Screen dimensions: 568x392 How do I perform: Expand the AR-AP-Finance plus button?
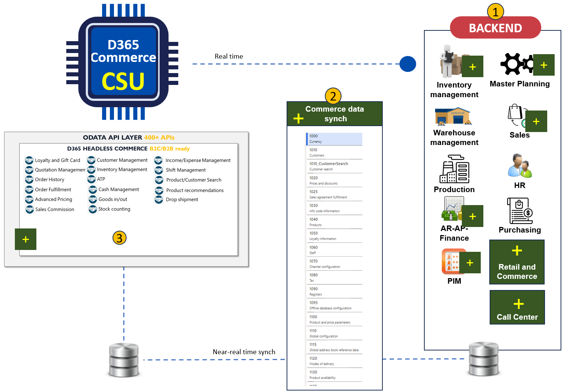click(473, 216)
